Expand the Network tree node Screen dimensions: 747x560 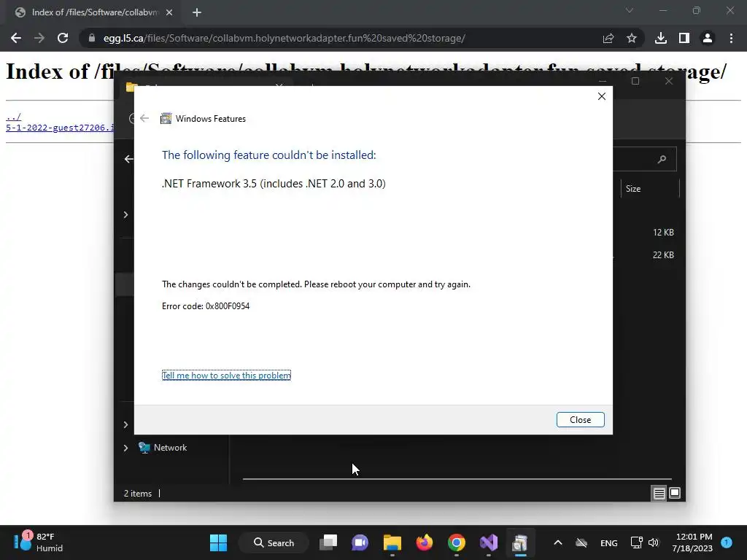(x=125, y=448)
